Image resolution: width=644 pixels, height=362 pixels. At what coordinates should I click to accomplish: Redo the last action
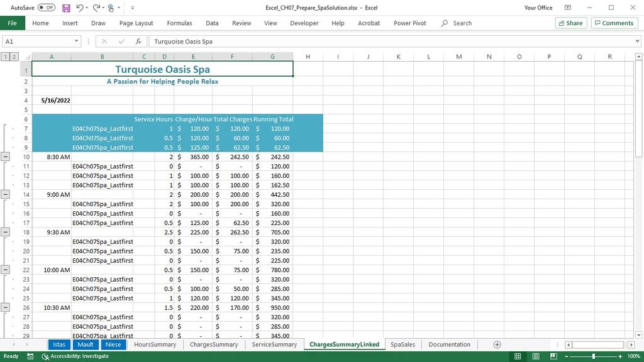(96, 8)
